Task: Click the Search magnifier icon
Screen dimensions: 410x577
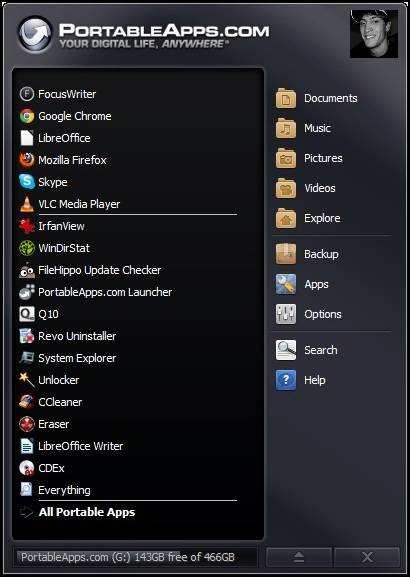Action: (x=286, y=350)
